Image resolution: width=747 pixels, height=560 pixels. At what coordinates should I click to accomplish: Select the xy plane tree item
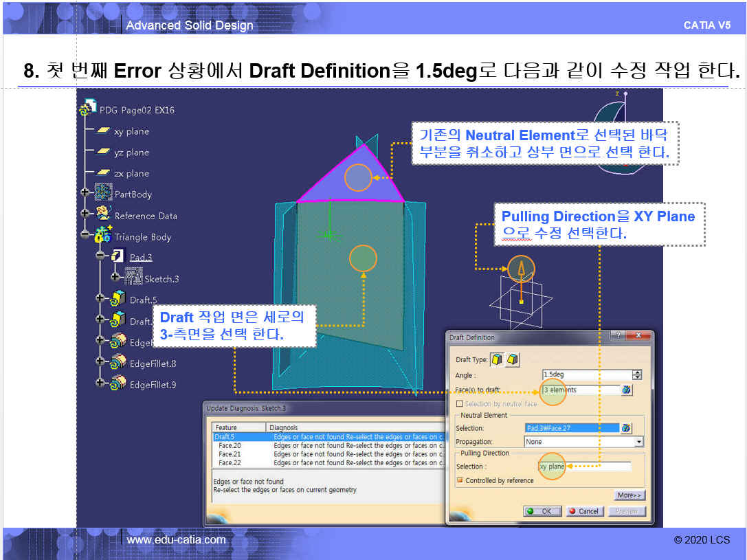[x=131, y=131]
